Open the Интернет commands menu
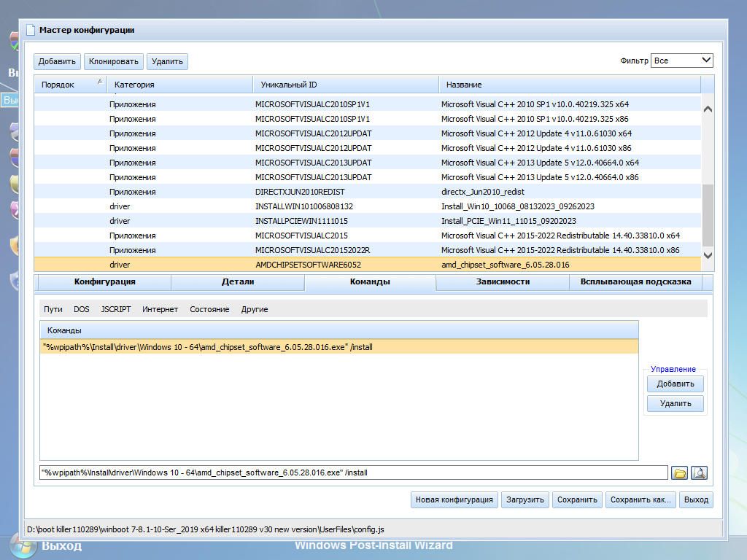Viewport: 747px width, 560px height. click(160, 309)
